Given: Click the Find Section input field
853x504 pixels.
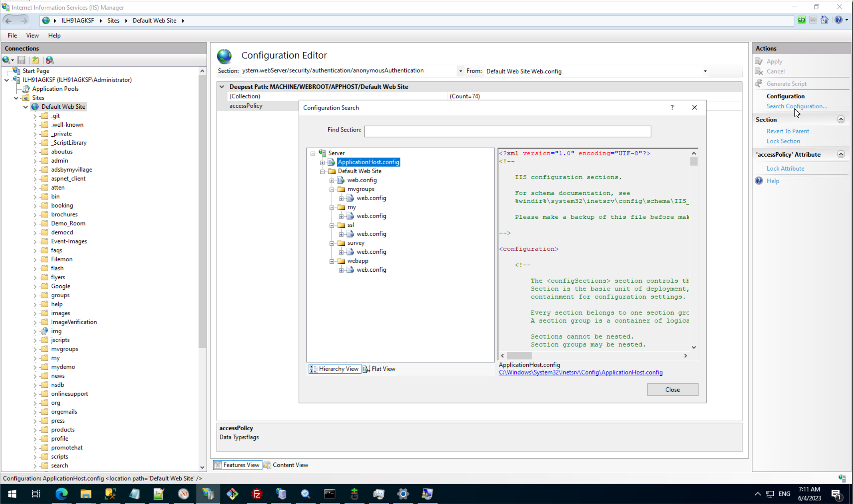Looking at the screenshot, I should pyautogui.click(x=507, y=131).
